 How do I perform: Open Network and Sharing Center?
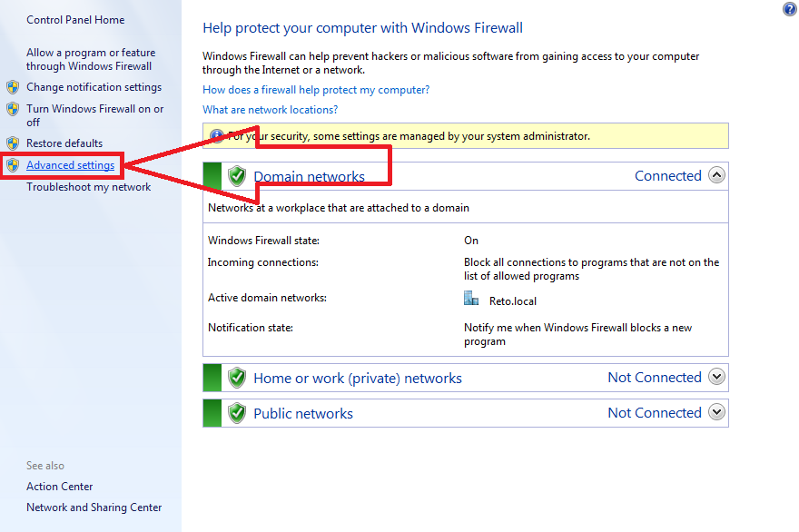(x=94, y=507)
